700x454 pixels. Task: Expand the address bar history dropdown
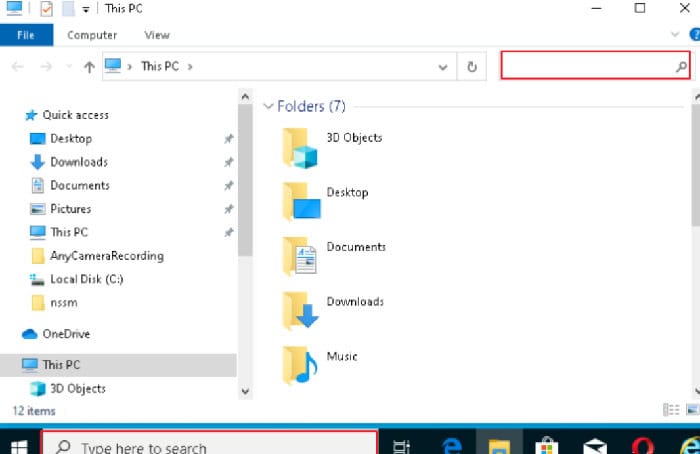click(x=442, y=67)
